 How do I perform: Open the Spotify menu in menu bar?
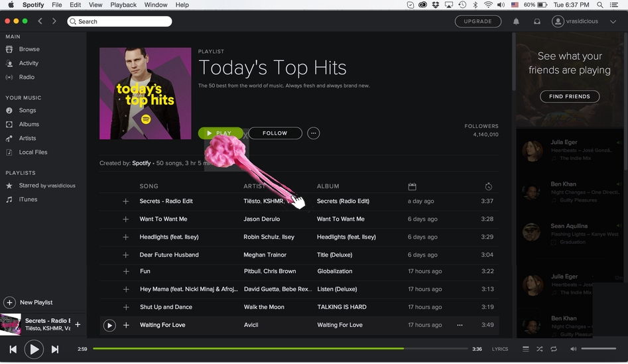(x=33, y=5)
